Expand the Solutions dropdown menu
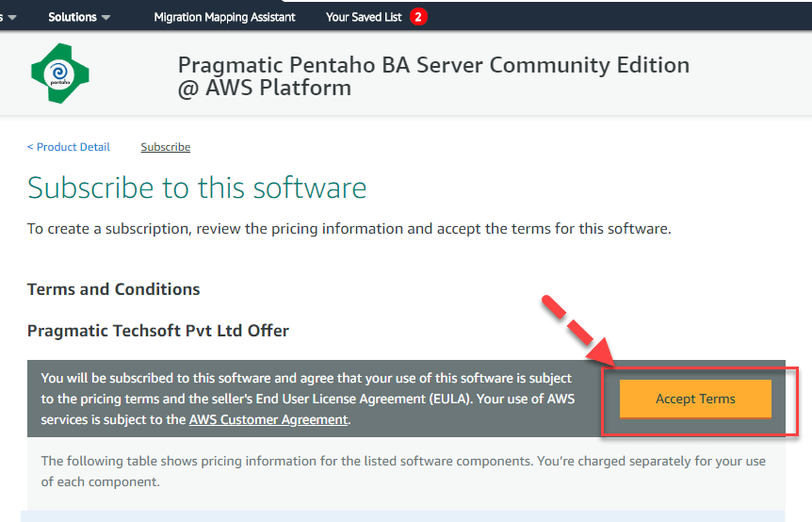812x522 pixels. 79,17
